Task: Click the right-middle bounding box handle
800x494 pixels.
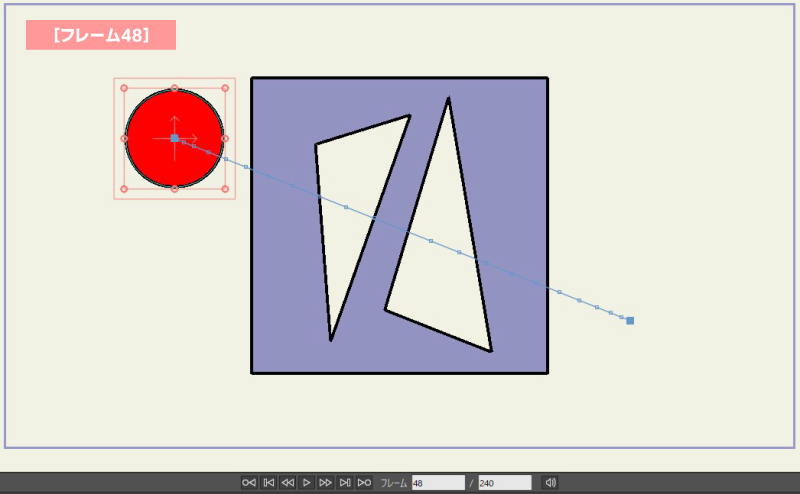Action: tap(225, 138)
